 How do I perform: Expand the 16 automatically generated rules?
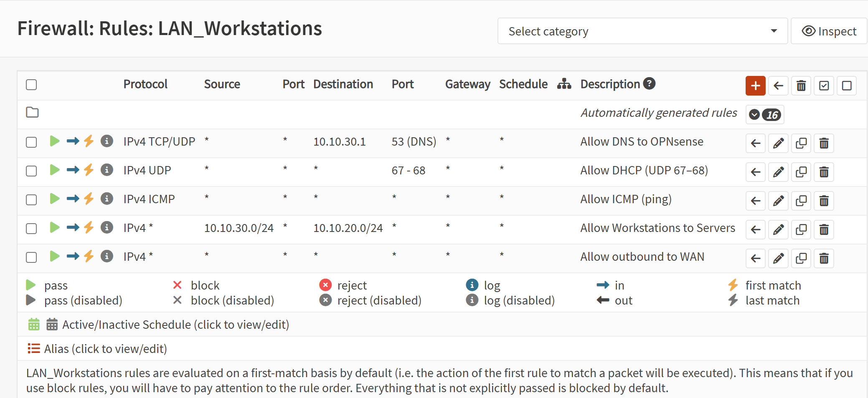click(764, 115)
